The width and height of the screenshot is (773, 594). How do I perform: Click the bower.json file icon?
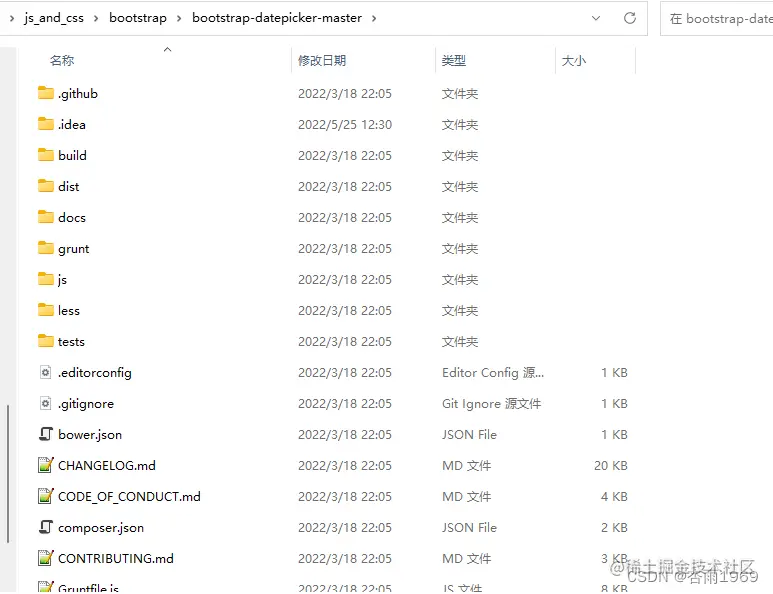pos(45,434)
